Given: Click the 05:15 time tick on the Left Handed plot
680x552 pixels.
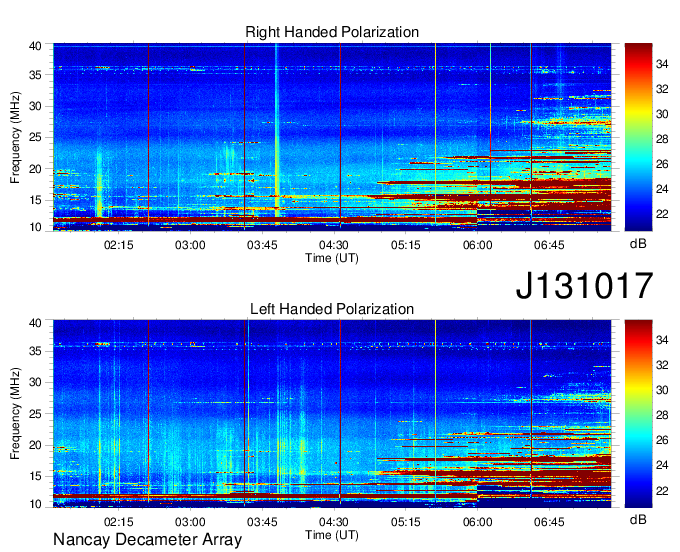Looking at the screenshot, I should tap(405, 522).
